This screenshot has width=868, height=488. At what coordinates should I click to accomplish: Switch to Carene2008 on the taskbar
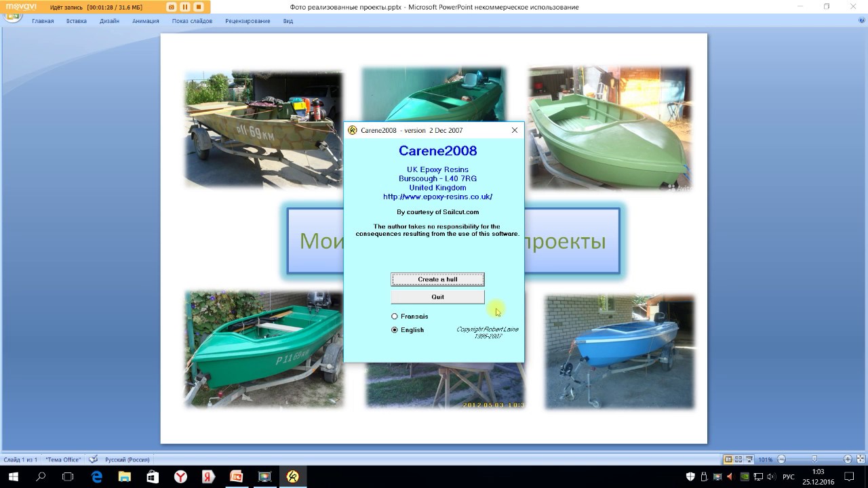click(293, 476)
